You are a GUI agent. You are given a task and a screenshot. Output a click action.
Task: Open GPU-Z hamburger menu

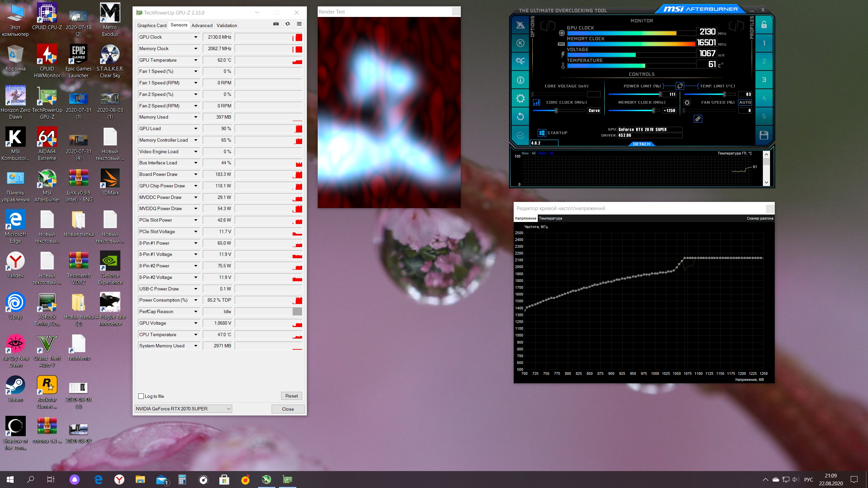pyautogui.click(x=299, y=24)
